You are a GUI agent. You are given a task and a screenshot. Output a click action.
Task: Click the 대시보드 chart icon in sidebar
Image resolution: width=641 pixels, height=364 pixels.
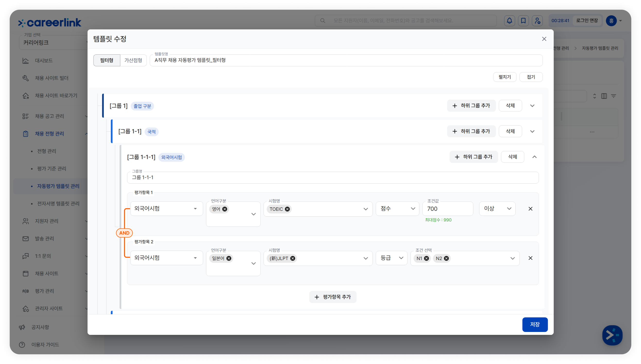[25, 61]
